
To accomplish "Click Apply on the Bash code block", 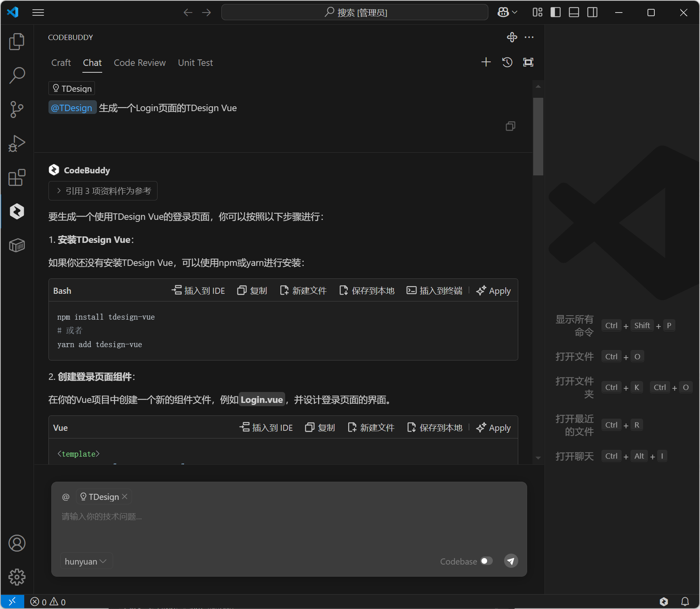I will (x=494, y=291).
